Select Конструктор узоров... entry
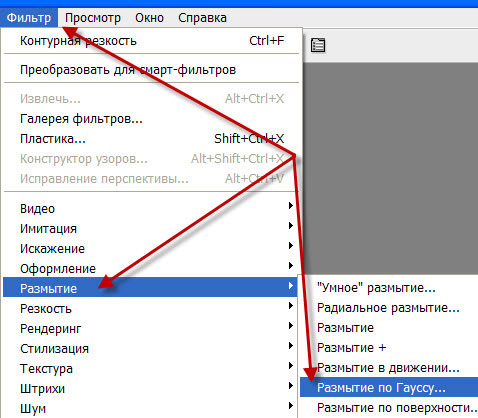478x418 pixels. coord(152,159)
